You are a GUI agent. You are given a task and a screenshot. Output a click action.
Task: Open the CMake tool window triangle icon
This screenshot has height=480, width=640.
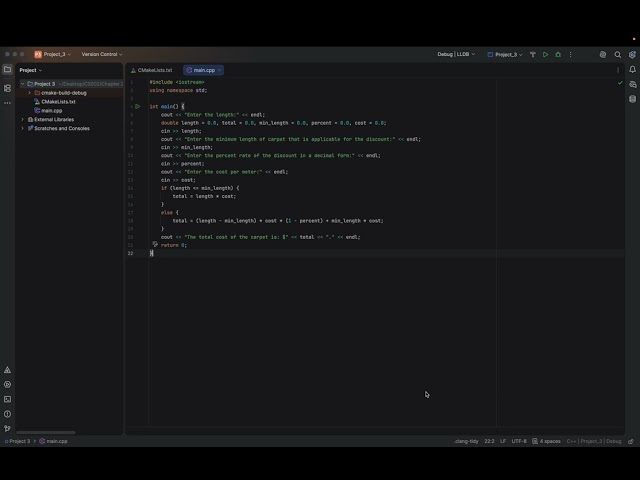pos(7,370)
